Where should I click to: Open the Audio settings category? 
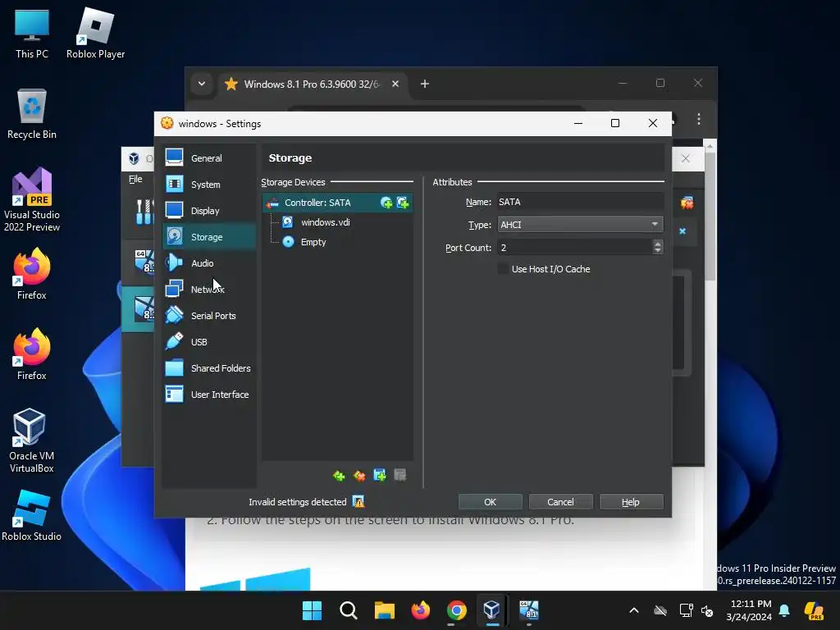[209, 263]
